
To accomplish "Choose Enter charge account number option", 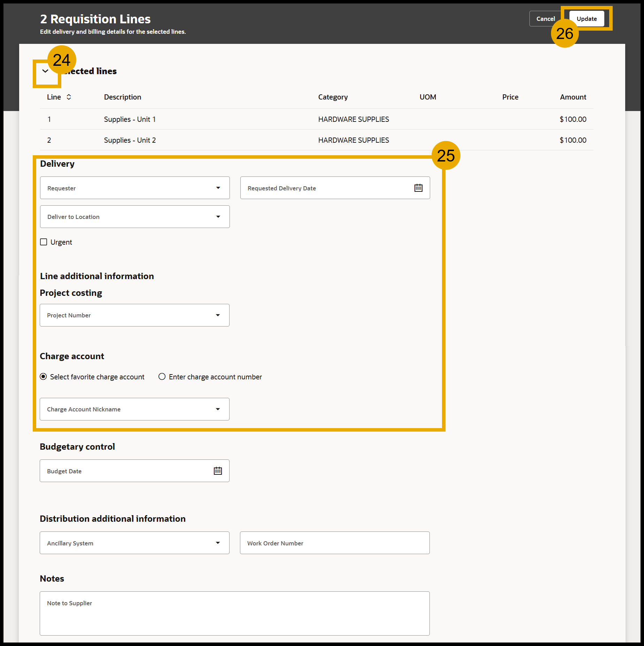I will (x=162, y=377).
